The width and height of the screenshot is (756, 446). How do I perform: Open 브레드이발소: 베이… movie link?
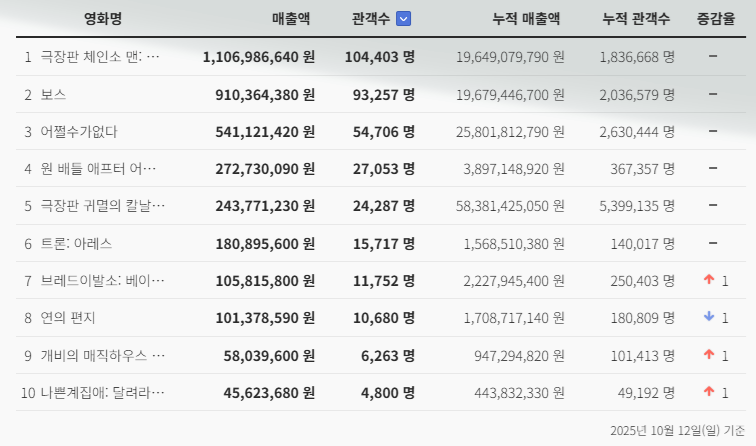[x=101, y=281]
